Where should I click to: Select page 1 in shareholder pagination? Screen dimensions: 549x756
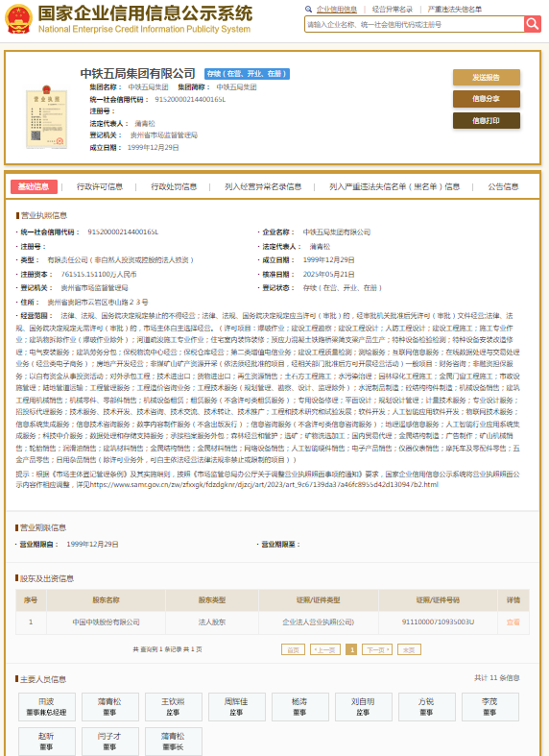(x=351, y=649)
